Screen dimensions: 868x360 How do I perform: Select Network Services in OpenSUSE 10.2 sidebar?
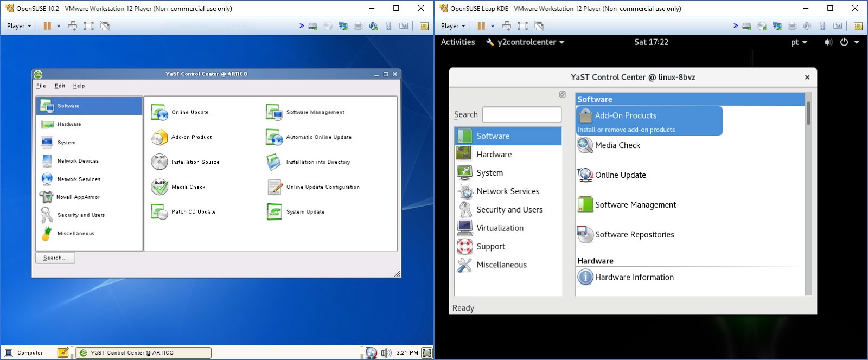[x=90, y=179]
